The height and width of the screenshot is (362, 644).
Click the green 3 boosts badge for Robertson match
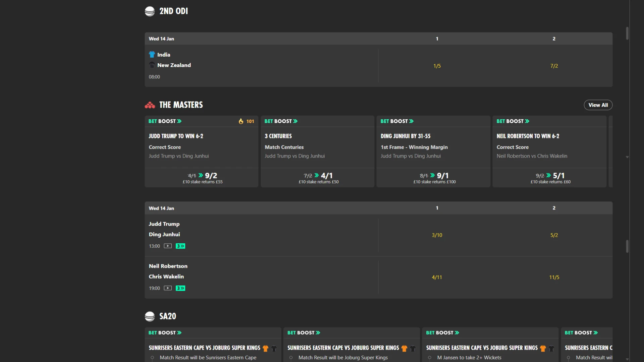(x=180, y=288)
